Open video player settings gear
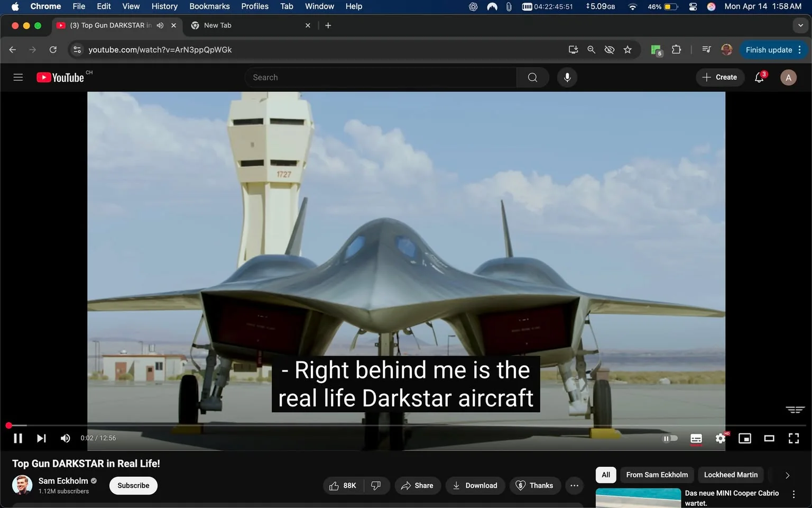Viewport: 812px width, 508px height. 721,438
